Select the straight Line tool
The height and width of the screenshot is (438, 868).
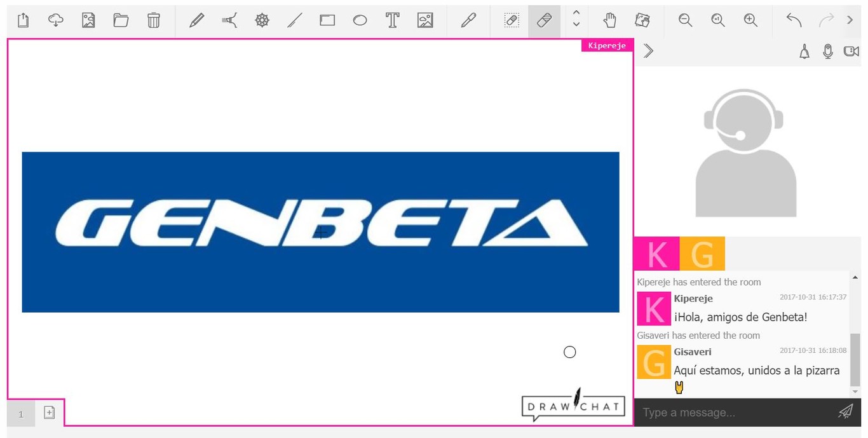tap(294, 20)
